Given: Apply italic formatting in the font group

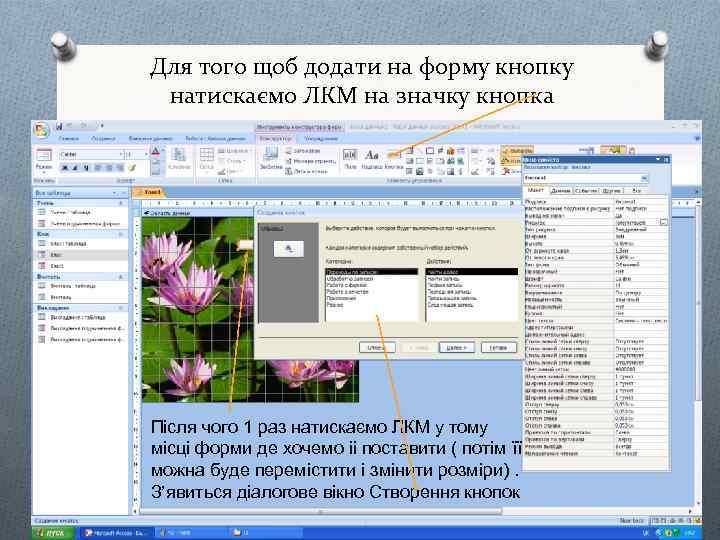Looking at the screenshot, I should (x=75, y=168).
